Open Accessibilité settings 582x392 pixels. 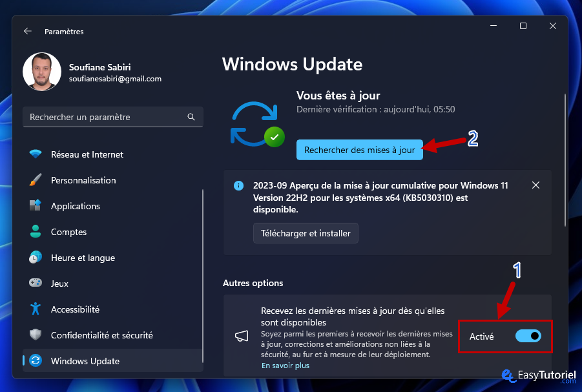point(113,309)
